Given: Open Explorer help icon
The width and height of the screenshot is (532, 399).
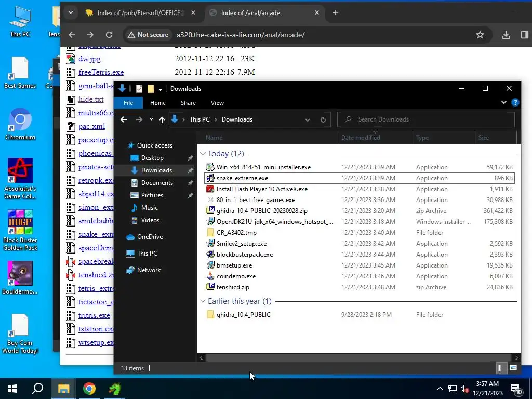Looking at the screenshot, I should 515,102.
